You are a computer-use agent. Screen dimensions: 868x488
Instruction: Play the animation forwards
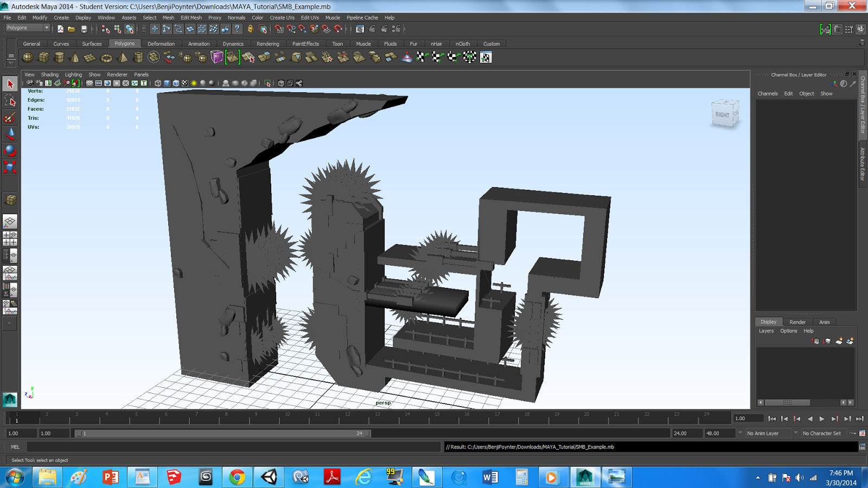pos(822,419)
